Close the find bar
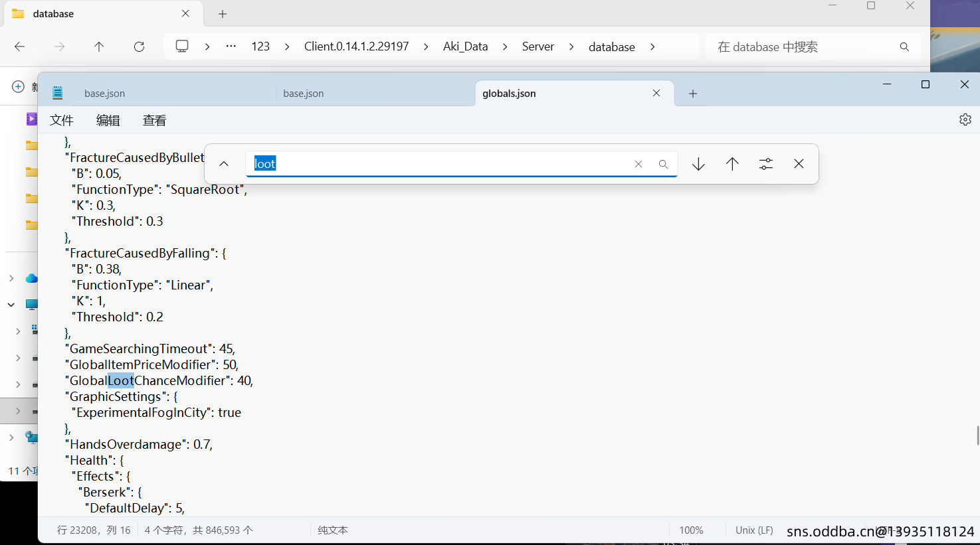The width and height of the screenshot is (980, 545). tap(799, 164)
